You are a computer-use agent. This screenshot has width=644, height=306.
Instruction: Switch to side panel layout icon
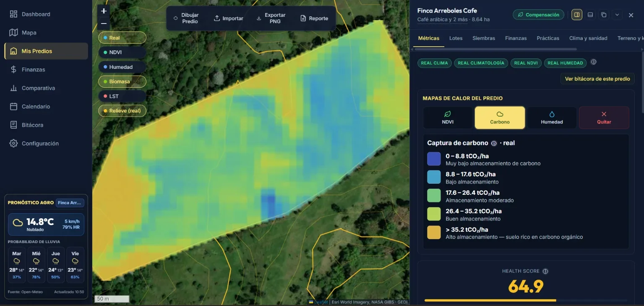(x=577, y=15)
